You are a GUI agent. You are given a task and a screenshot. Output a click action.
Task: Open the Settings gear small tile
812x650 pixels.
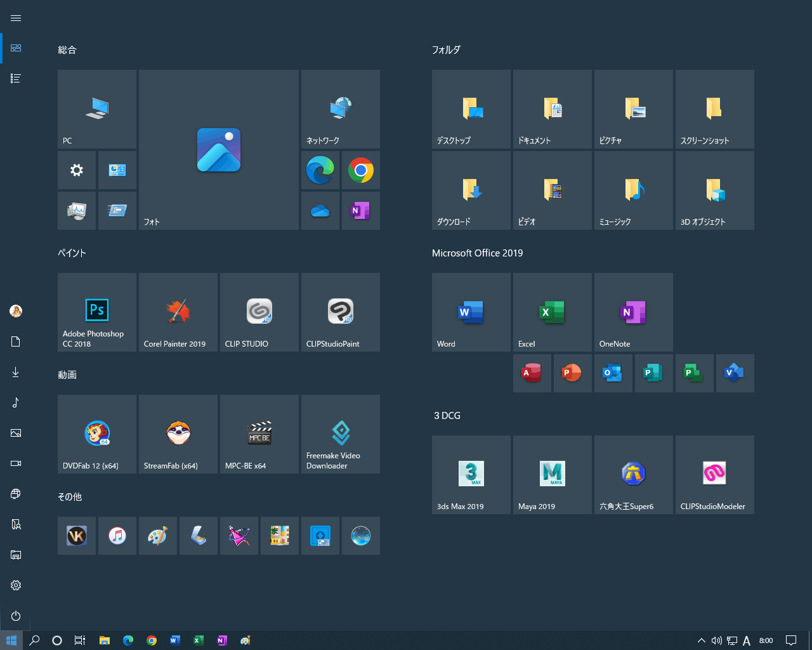click(x=77, y=170)
